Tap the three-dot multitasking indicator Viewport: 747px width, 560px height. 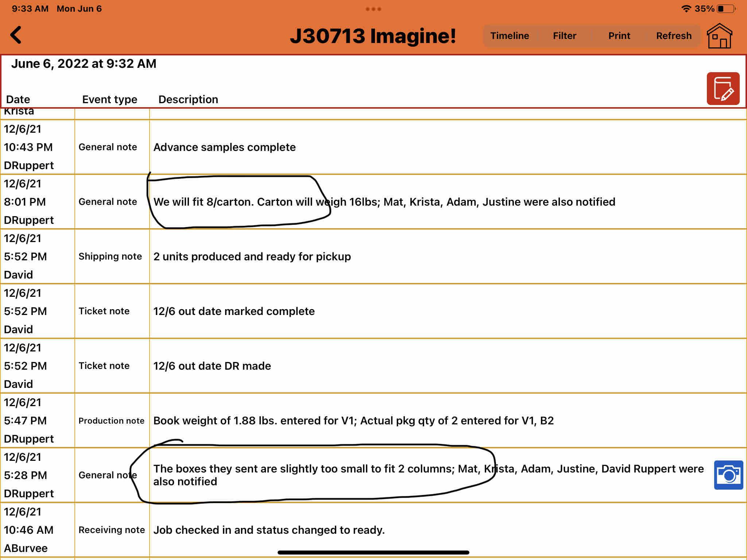click(373, 9)
